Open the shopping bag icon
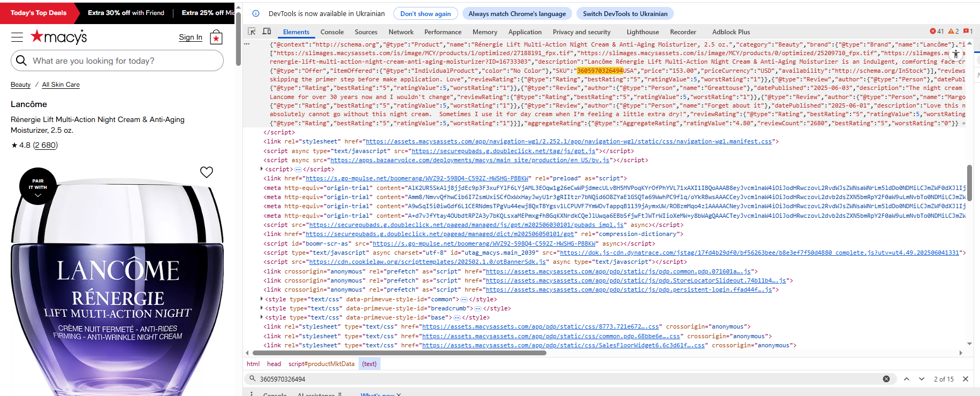This screenshot has height=396, width=980. (216, 37)
